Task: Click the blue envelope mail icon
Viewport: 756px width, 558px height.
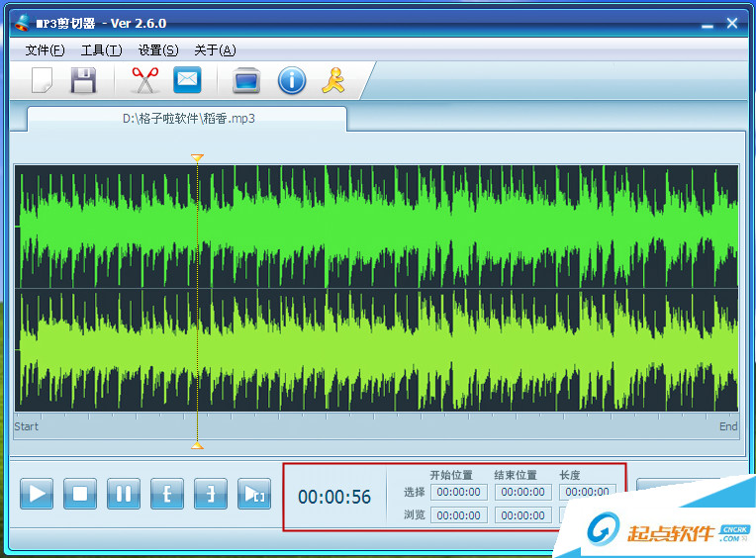Action: [x=187, y=79]
